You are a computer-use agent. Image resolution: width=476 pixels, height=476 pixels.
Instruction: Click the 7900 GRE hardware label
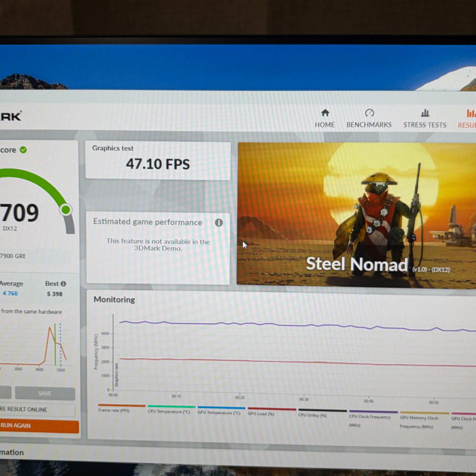click(x=13, y=256)
